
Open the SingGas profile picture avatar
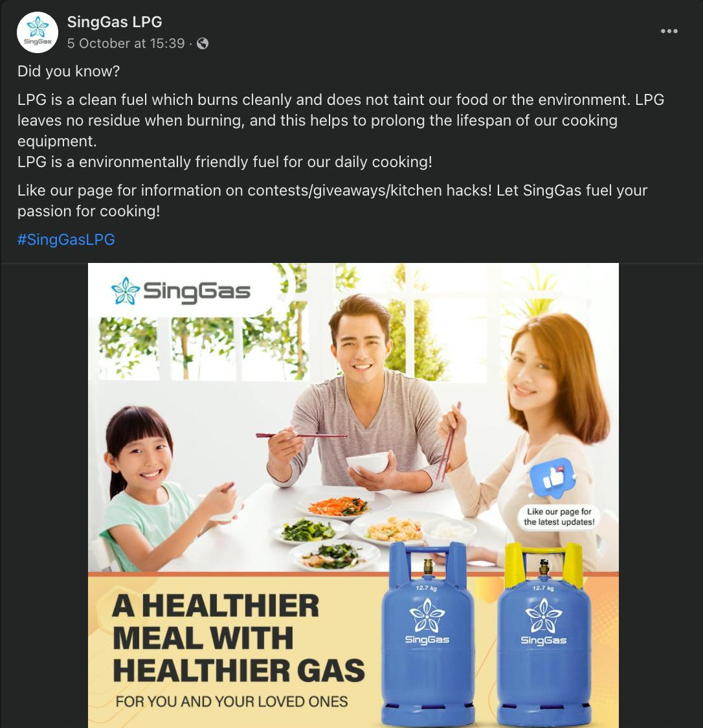point(38,32)
